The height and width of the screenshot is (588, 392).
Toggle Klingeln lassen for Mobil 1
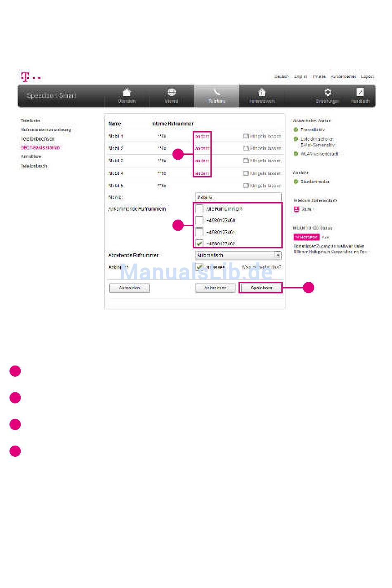click(246, 136)
